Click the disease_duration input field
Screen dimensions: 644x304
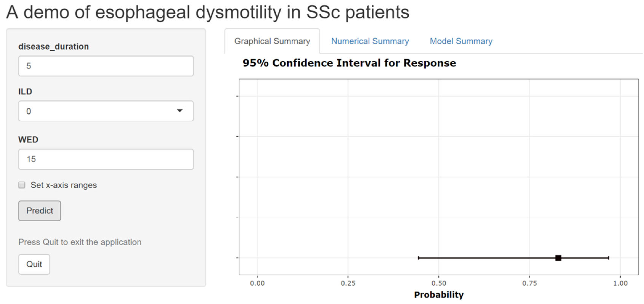point(106,66)
